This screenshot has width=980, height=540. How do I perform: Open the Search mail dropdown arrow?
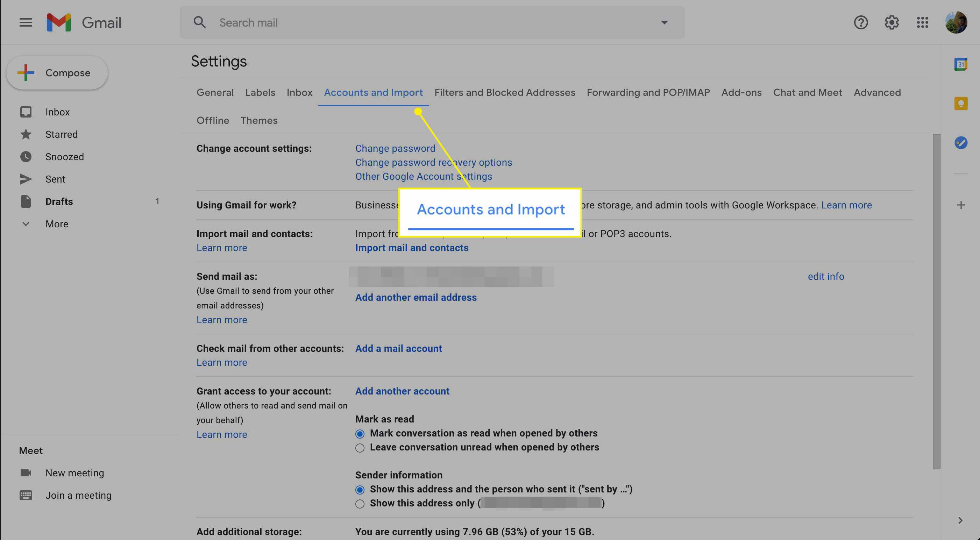(664, 22)
